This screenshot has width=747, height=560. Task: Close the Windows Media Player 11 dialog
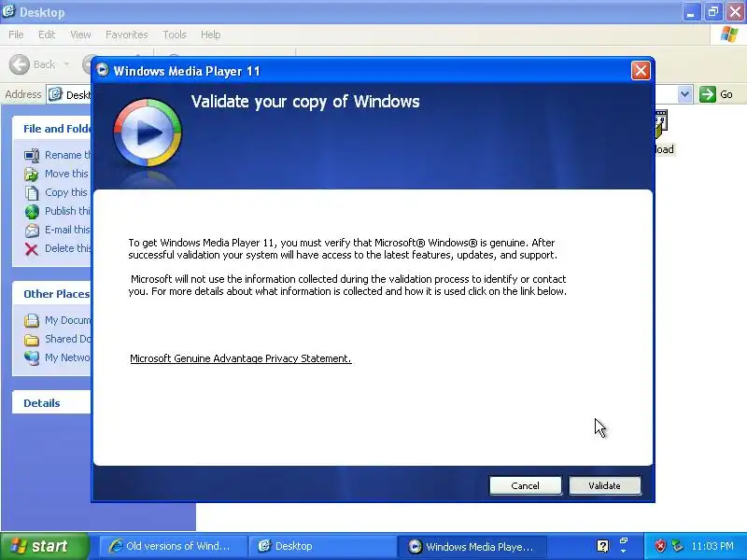click(x=641, y=71)
